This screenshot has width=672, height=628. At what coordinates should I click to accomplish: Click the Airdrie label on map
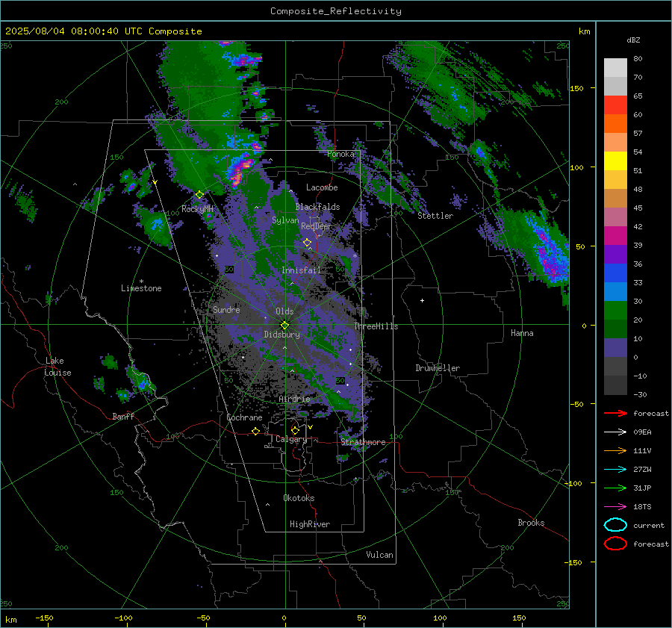coord(294,399)
